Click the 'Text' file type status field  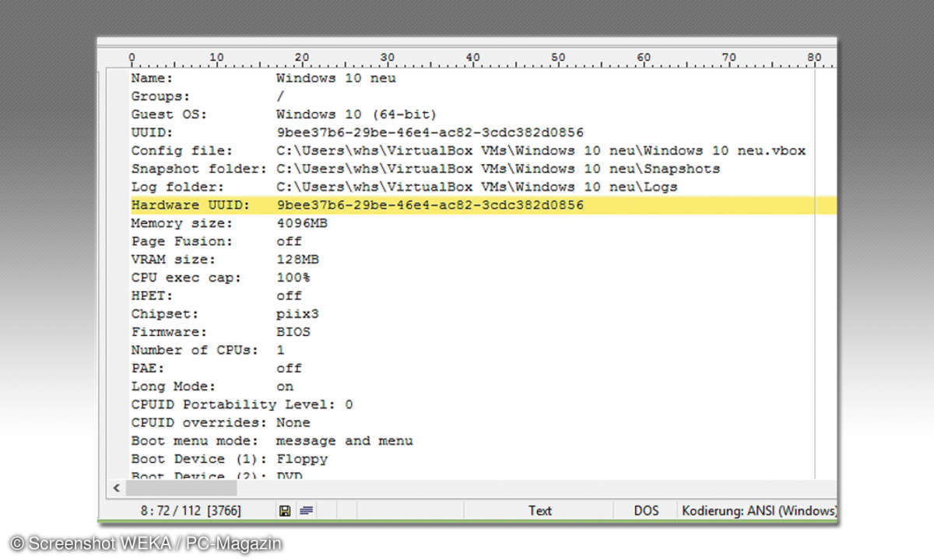(x=539, y=511)
